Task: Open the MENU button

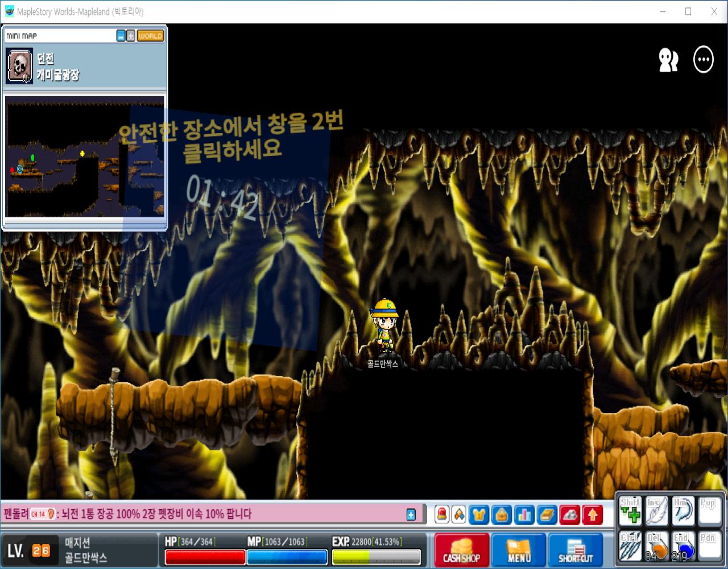Action: tap(519, 550)
